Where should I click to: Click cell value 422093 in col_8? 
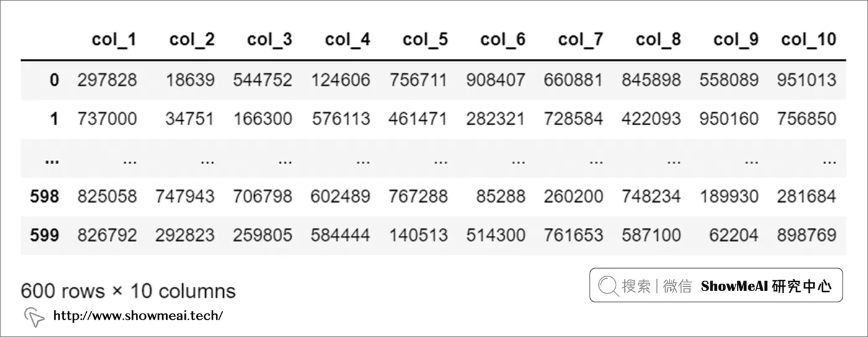tap(651, 118)
